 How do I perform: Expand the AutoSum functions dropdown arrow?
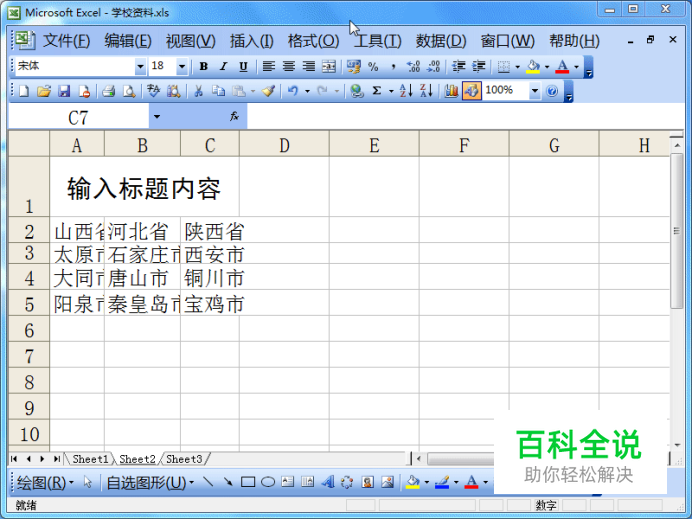tap(391, 91)
